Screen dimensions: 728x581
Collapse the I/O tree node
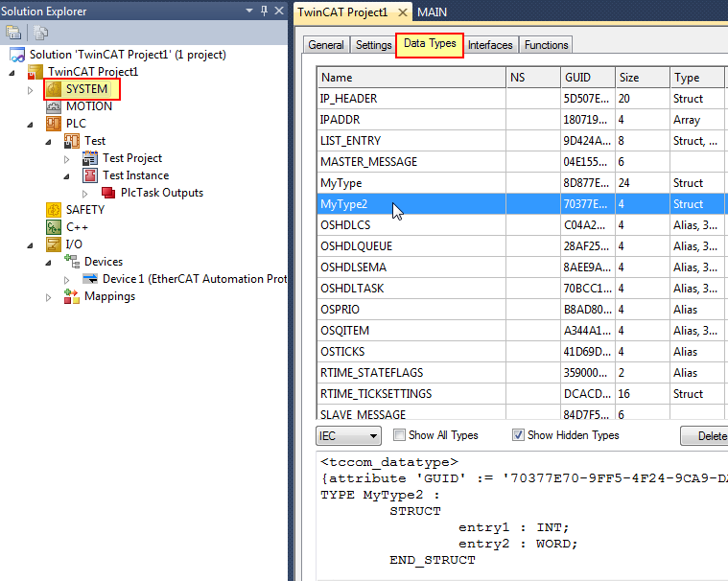point(30,245)
